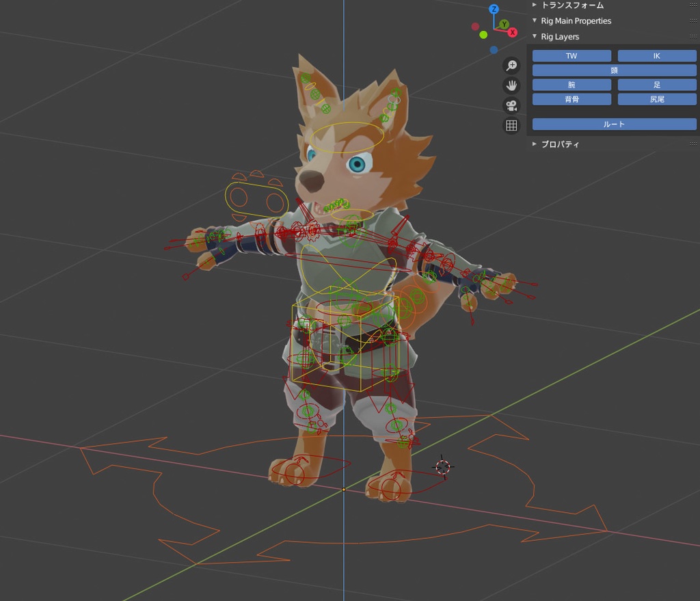Click the hand pan view icon
Viewport: 700px width, 601px height.
[x=511, y=85]
